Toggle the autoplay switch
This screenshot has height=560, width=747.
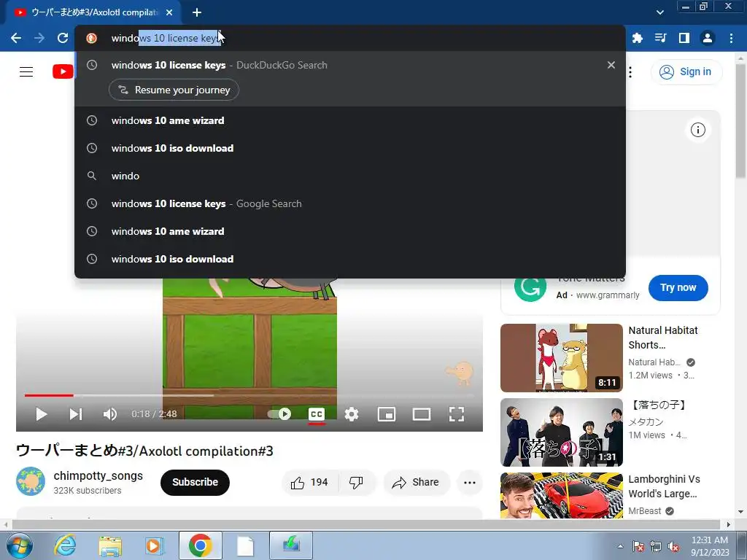click(x=279, y=414)
